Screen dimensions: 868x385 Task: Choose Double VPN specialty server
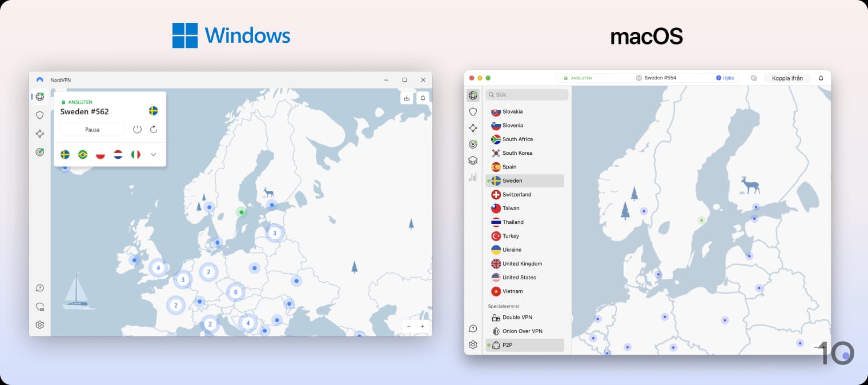(525, 317)
